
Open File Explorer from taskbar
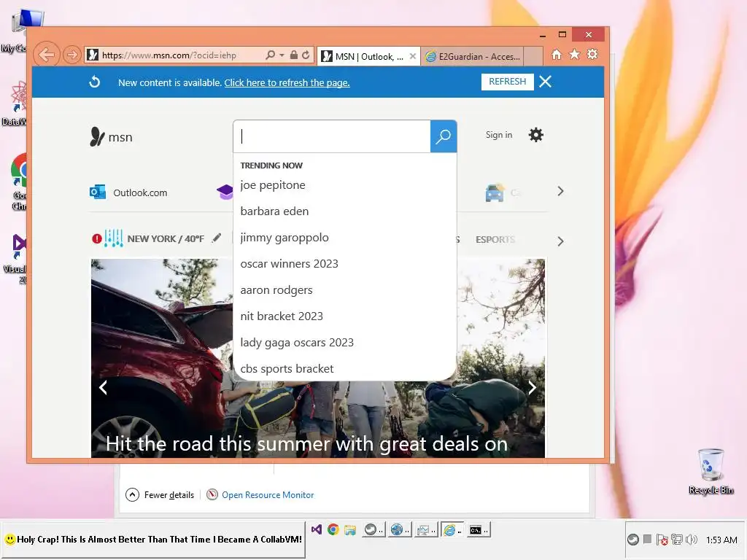click(350, 529)
